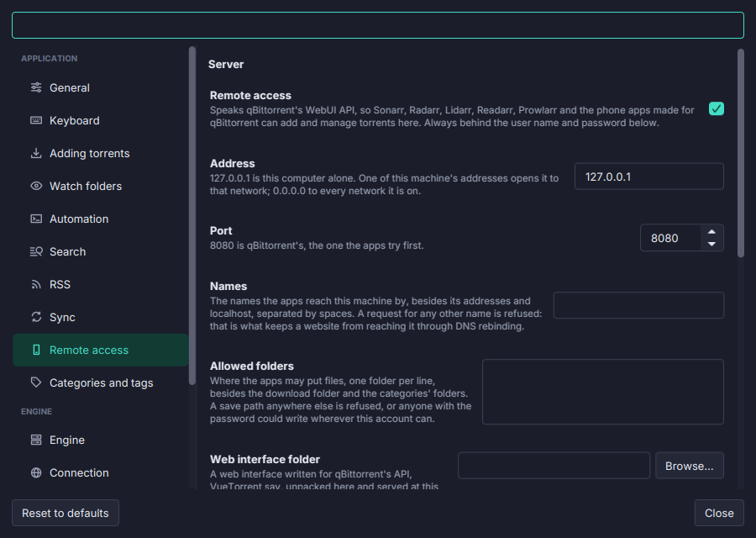This screenshot has height=538, width=756.
Task: Open Categories and tags settings
Action: [x=100, y=382]
